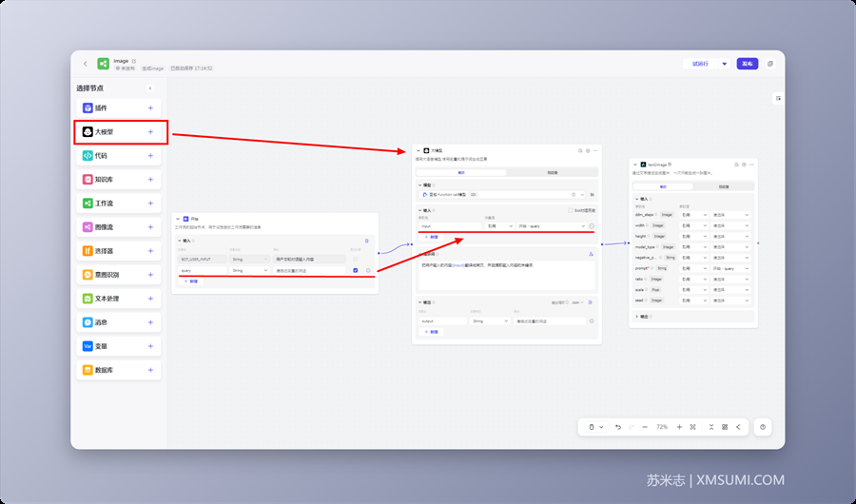Expand the 输出 section in text2image
This screenshot has width=856, height=504.
point(636,316)
